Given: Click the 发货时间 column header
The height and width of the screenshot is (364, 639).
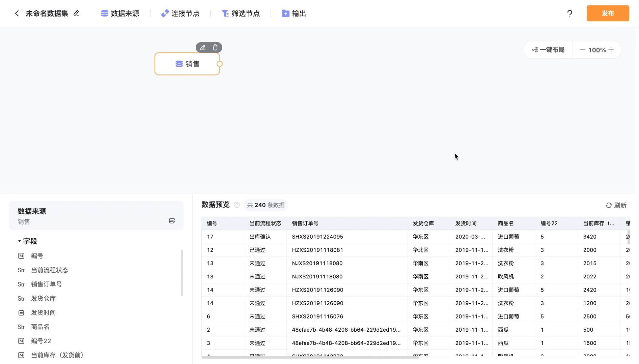Looking at the screenshot, I should tap(471, 223).
